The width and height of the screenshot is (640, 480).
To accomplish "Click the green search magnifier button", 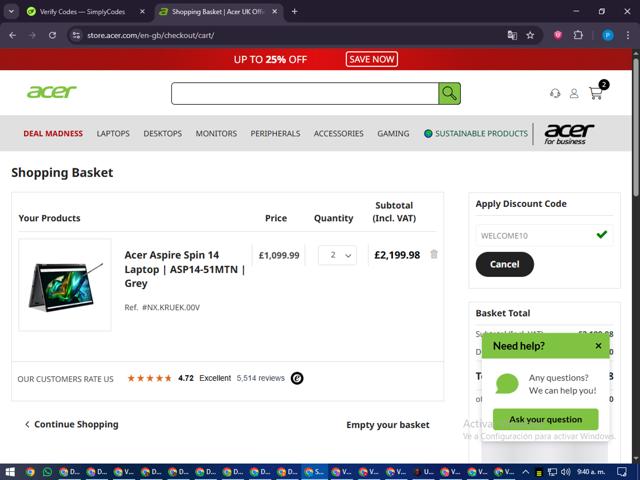I will [449, 93].
